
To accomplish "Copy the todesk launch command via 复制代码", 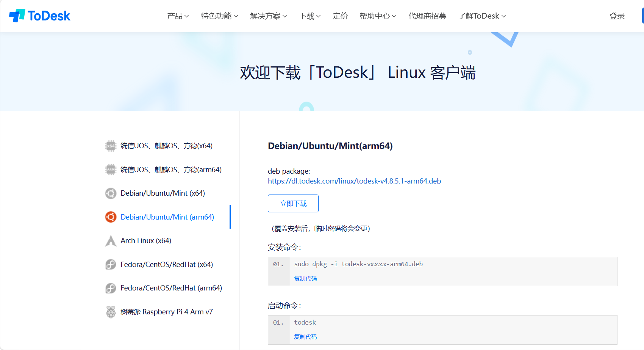I will tap(305, 337).
